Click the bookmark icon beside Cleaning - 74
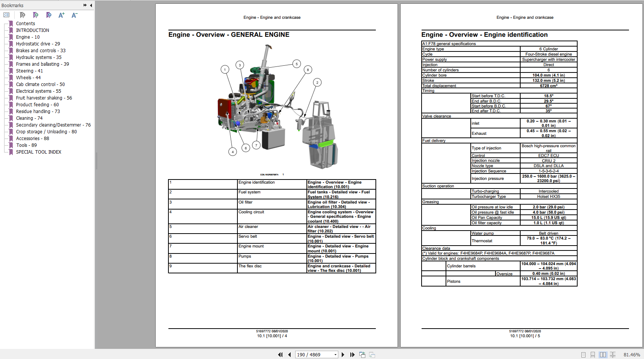The image size is (644, 359). 11,118
